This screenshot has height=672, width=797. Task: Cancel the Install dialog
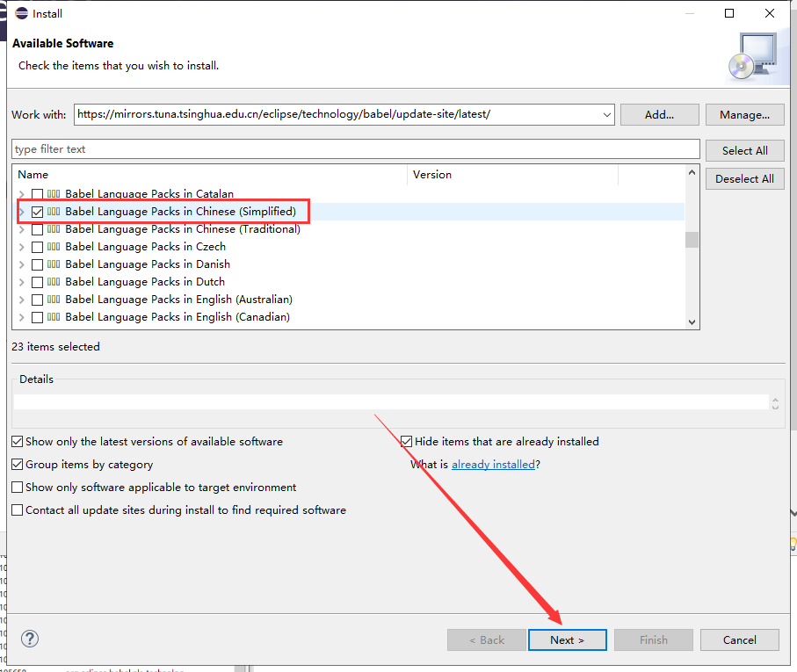click(740, 640)
